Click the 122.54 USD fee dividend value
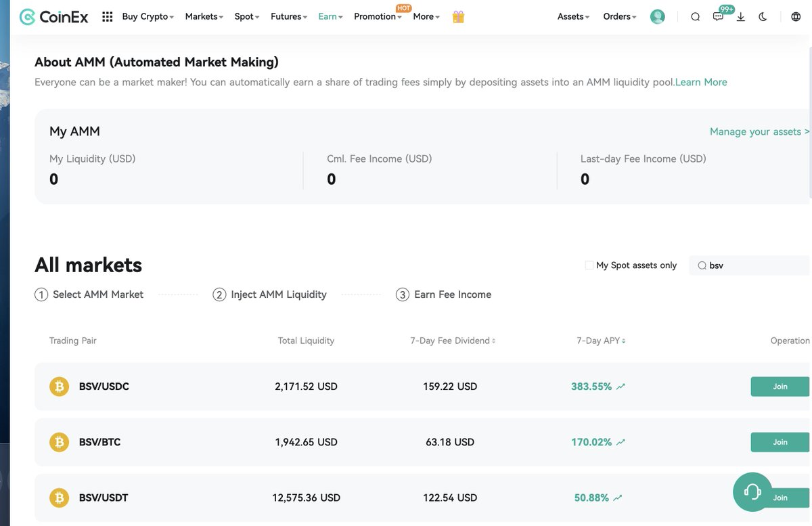Image resolution: width=812 pixels, height=526 pixels. pos(450,498)
